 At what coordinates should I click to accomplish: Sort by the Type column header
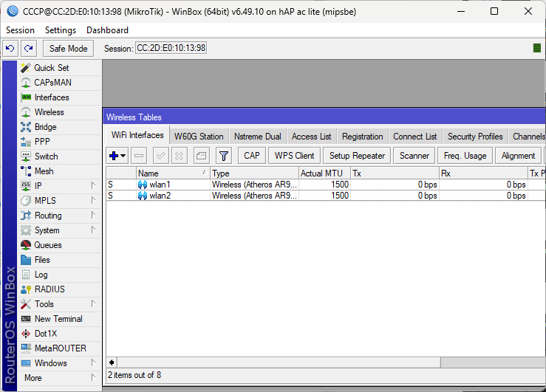255,173
